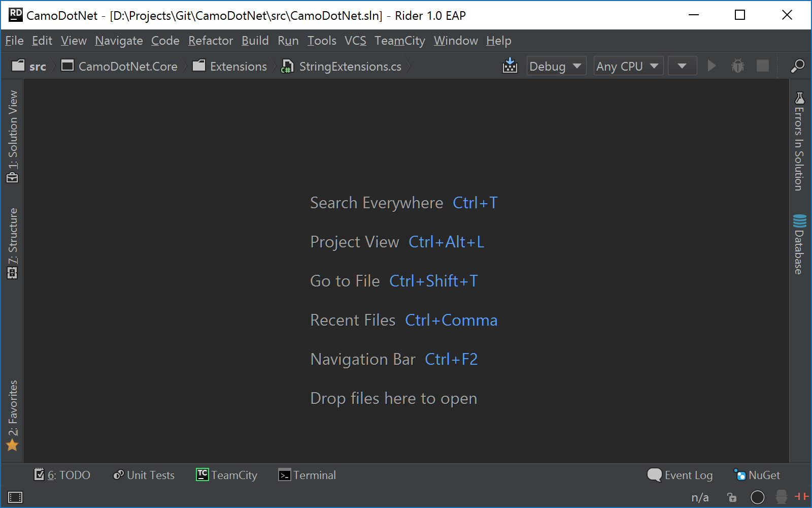Screen dimensions: 812x508
Task: Click the Stop square icon
Action: click(x=762, y=66)
